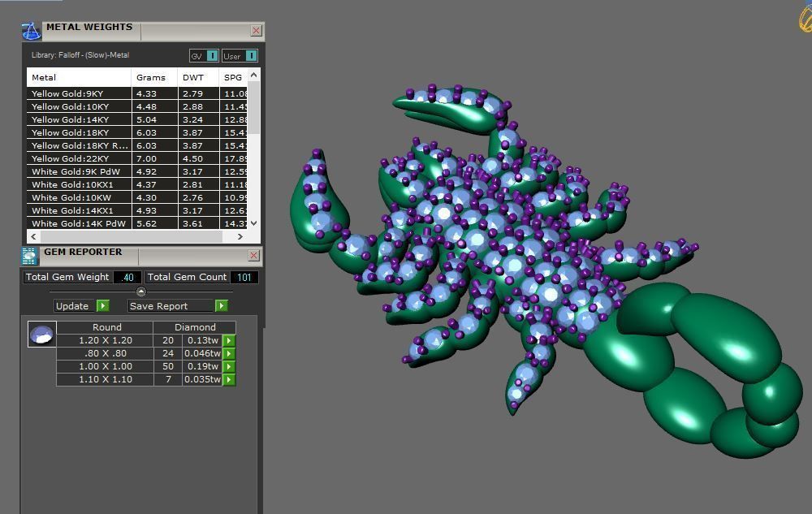Select the Yellow Gold:22KY row
The height and width of the screenshot is (514, 812).
pyautogui.click(x=137, y=158)
